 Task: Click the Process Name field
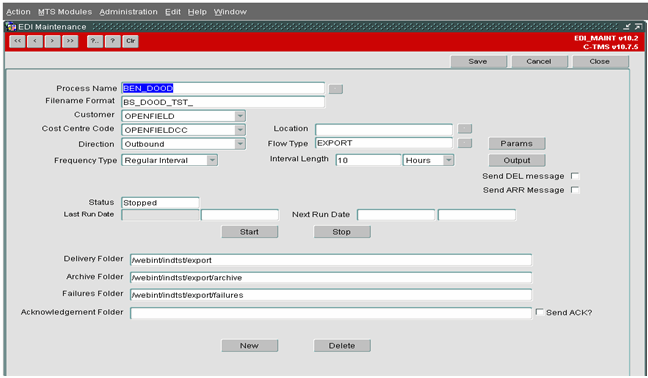223,88
